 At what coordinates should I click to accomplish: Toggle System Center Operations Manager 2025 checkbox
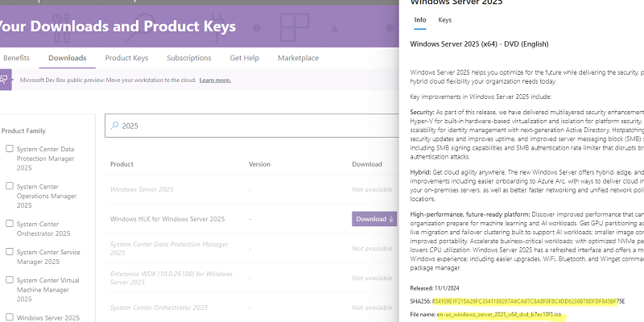click(9, 186)
